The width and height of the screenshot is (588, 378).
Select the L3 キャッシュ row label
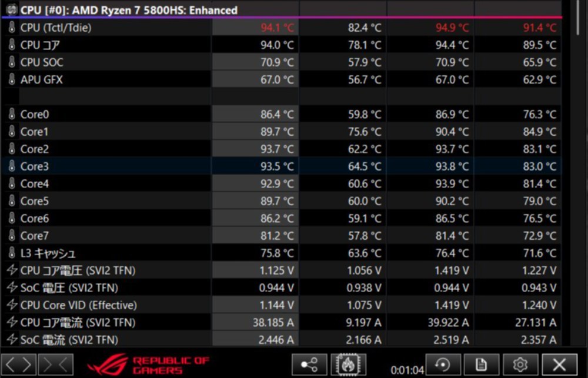tap(48, 253)
